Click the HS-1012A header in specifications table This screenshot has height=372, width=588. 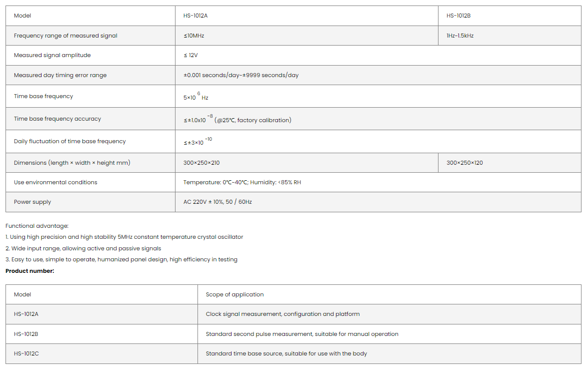tap(195, 16)
